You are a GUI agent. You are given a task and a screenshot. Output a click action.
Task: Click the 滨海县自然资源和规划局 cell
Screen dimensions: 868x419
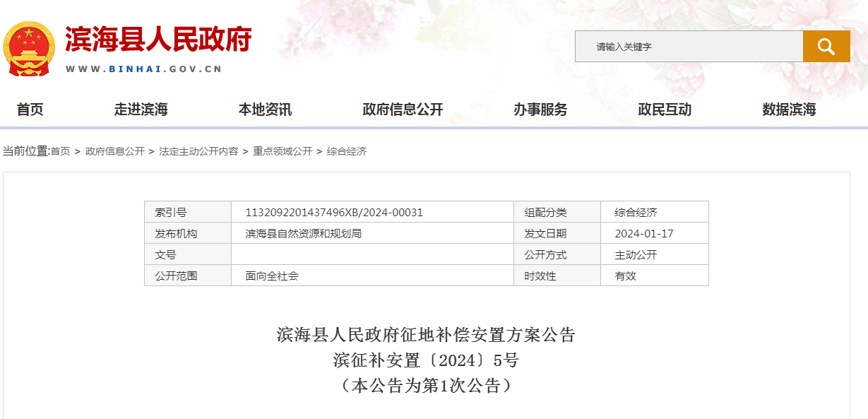(x=373, y=233)
